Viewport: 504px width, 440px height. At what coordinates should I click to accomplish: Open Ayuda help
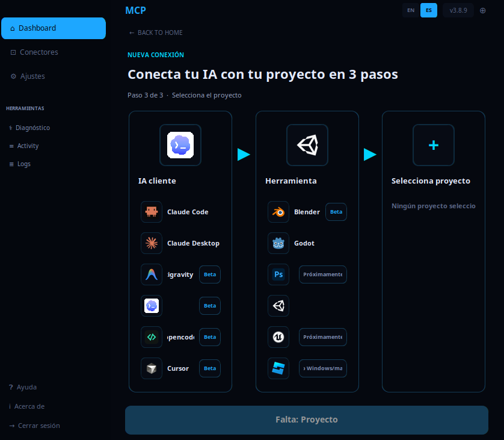(22, 387)
